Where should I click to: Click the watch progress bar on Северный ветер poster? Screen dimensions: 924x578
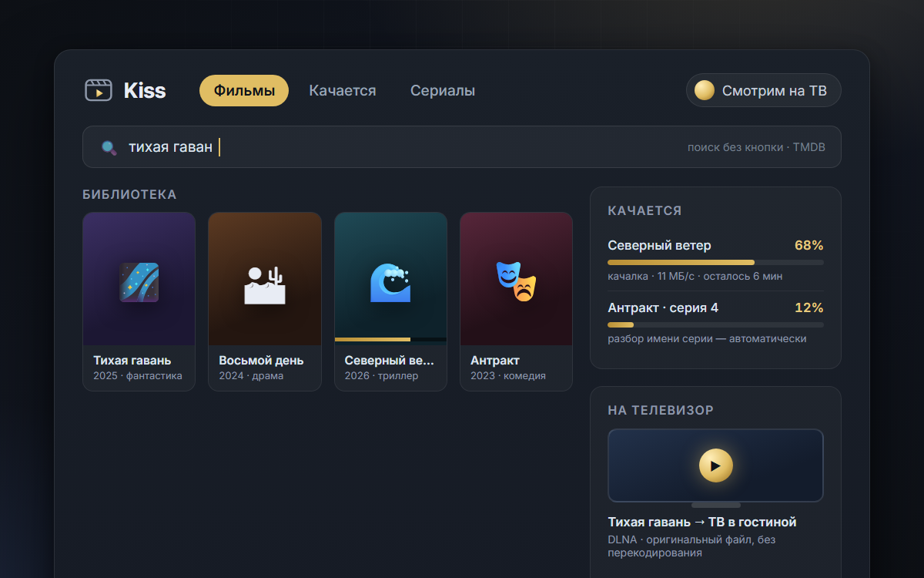coord(390,339)
